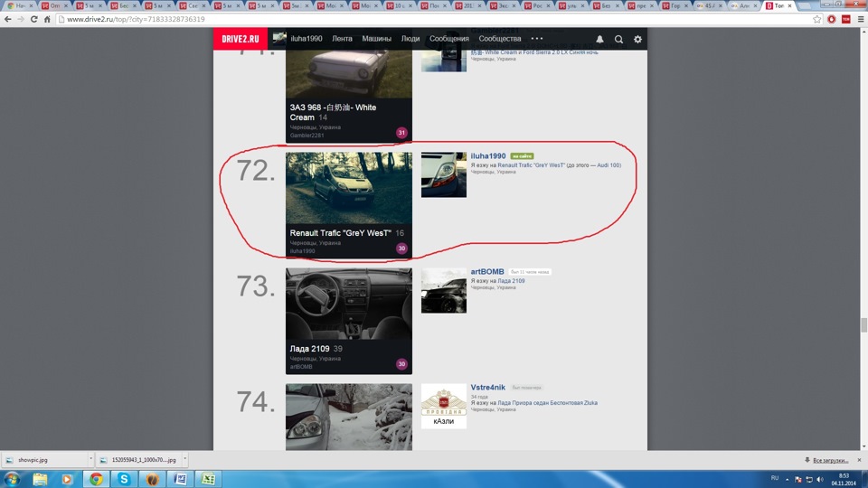Viewport: 868px width, 488px height.
Task: Switch to the 4S browser tab
Action: [x=709, y=5]
